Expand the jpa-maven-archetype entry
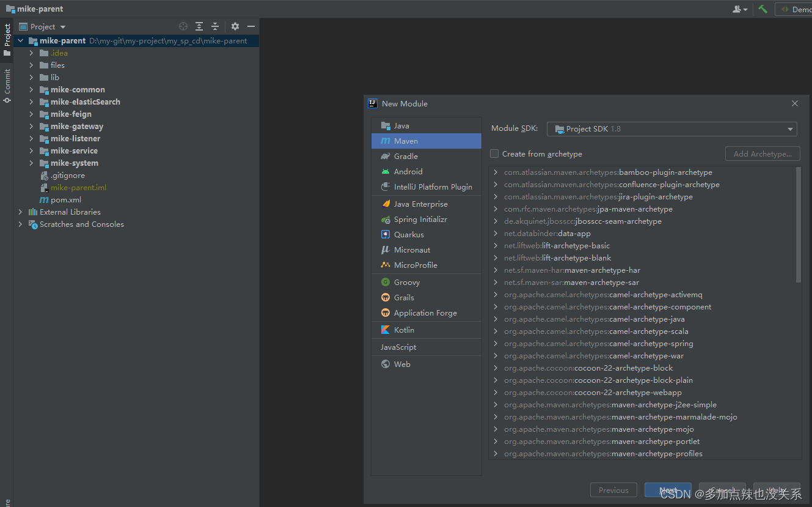Viewport: 812px width, 507px height. click(x=496, y=209)
